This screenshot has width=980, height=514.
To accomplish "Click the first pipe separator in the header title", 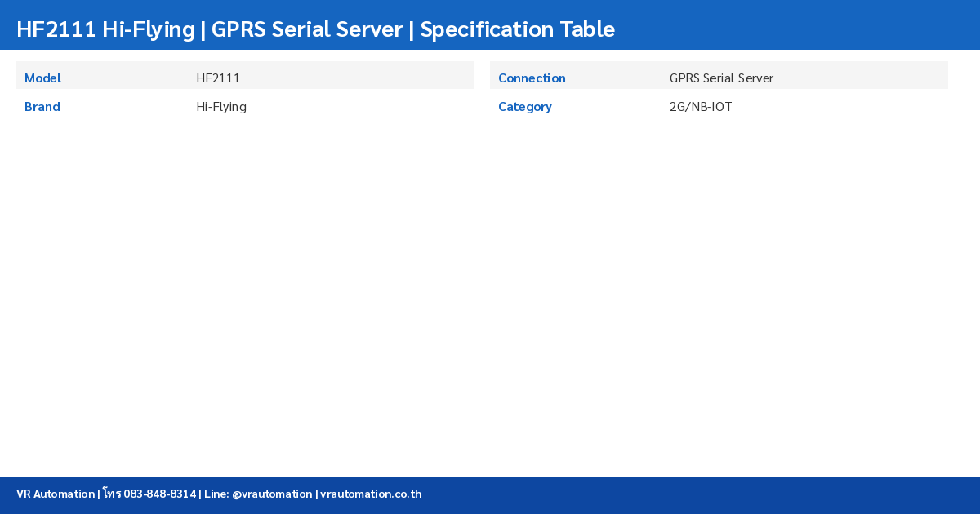I will [x=203, y=29].
